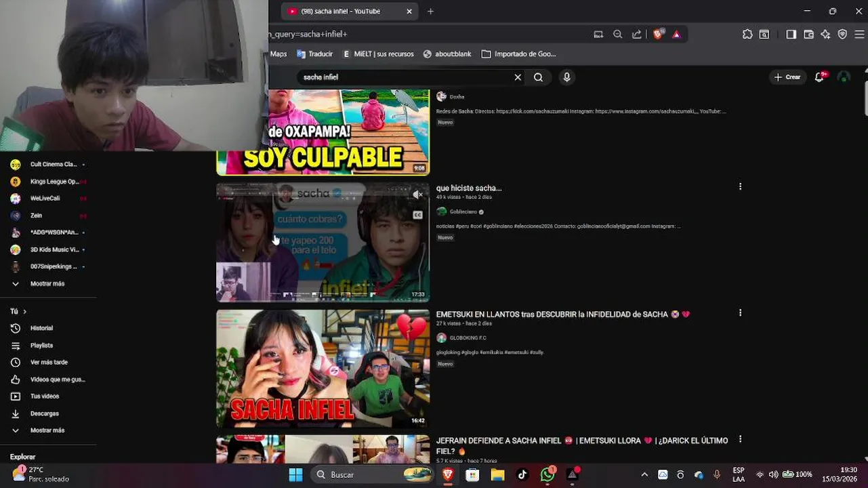Open more options for que hiciste sacha
The width and height of the screenshot is (868, 488).
(740, 186)
